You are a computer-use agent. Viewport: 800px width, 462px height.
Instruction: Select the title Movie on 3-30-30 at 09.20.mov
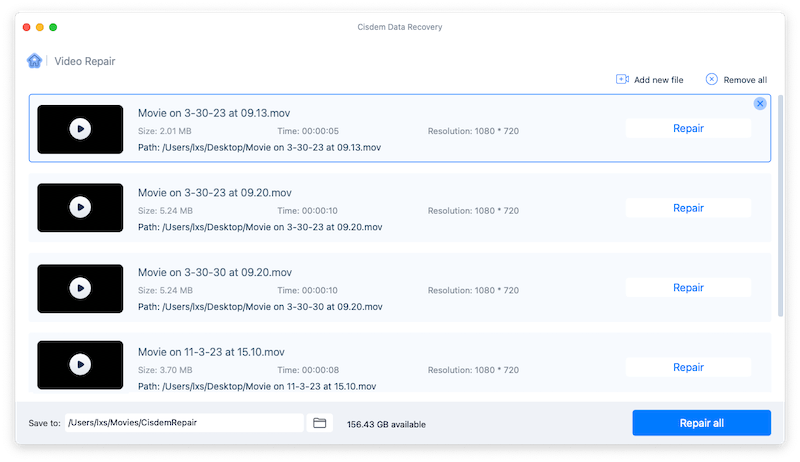coord(215,272)
